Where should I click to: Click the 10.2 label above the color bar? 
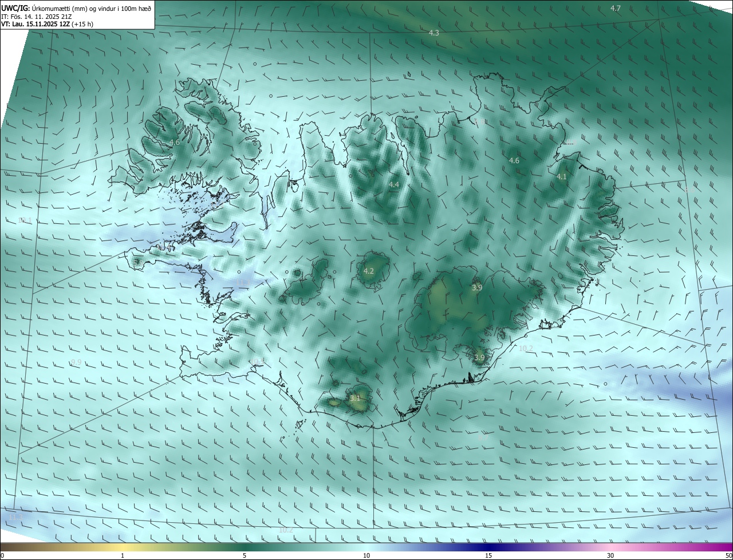click(x=286, y=530)
